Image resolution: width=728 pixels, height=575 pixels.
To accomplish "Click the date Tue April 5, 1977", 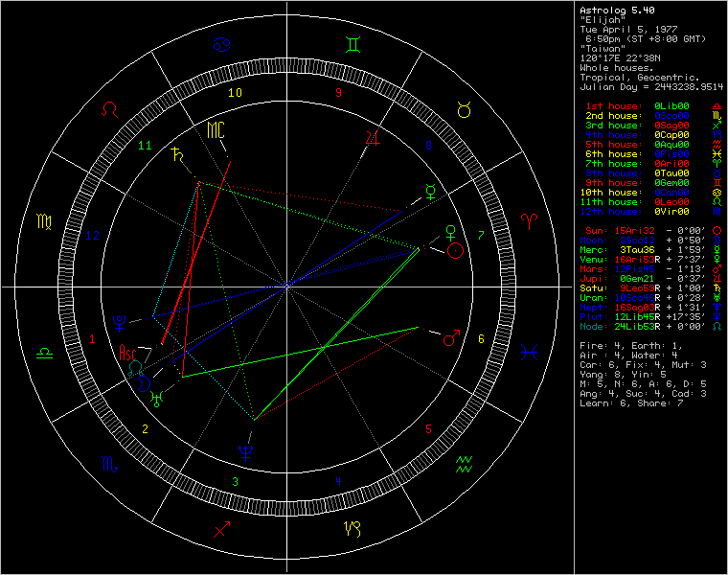I will tap(628, 30).
